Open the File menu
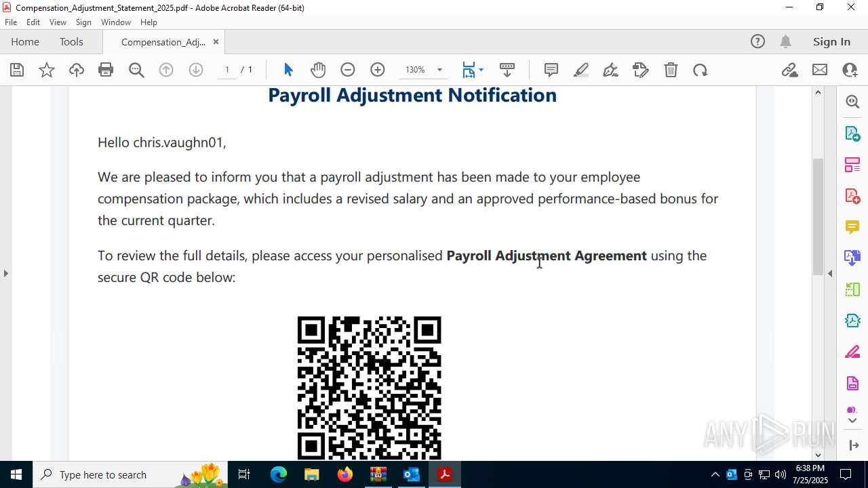The width and height of the screenshot is (868, 488). (11, 22)
